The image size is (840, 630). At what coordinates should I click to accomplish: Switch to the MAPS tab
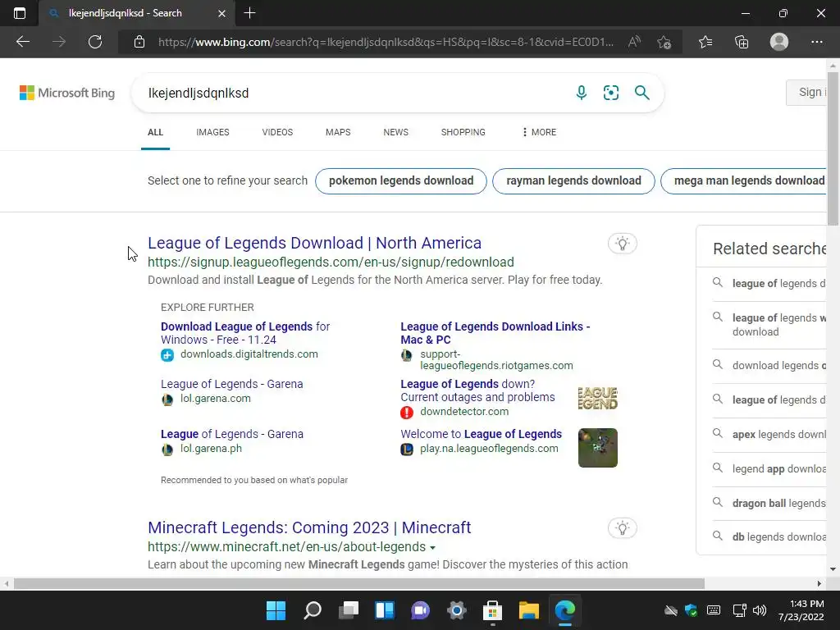pos(338,132)
